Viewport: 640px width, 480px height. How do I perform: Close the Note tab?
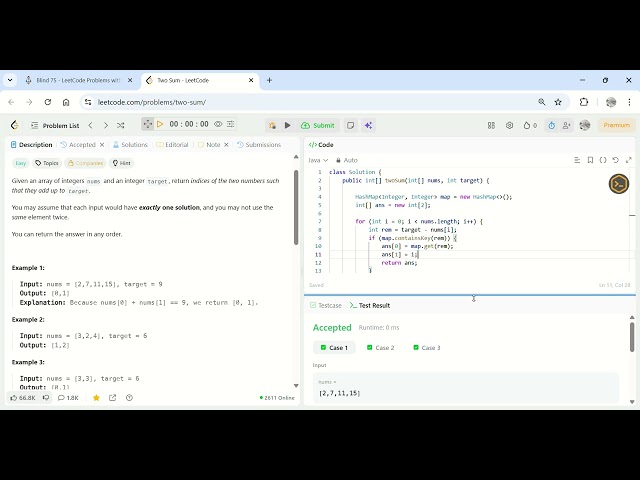pos(226,145)
